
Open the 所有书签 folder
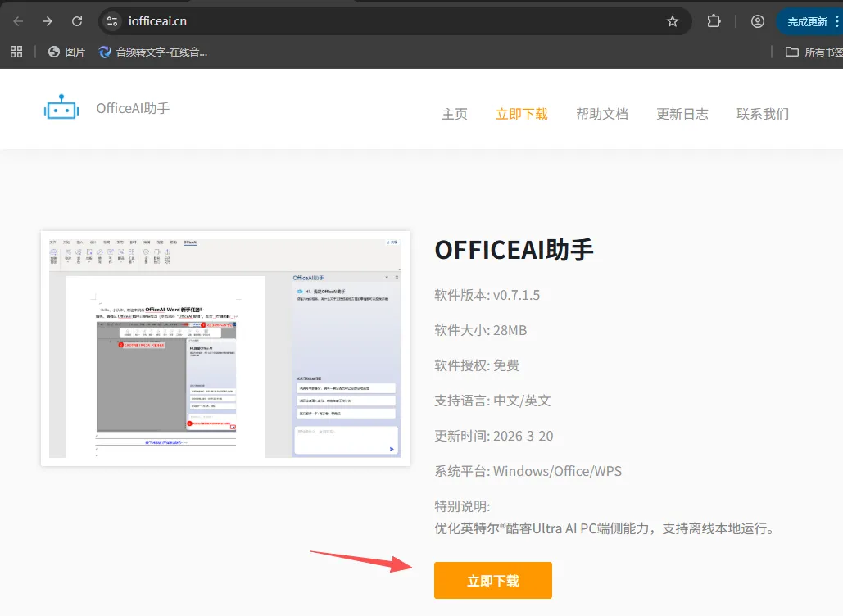coord(814,52)
